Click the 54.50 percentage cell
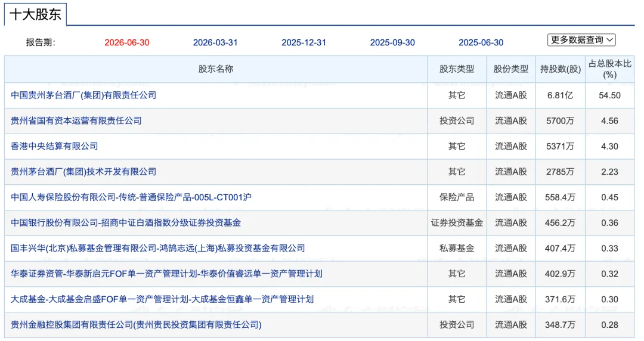Image resolution: width=644 pixels, height=341 pixels. coord(609,95)
